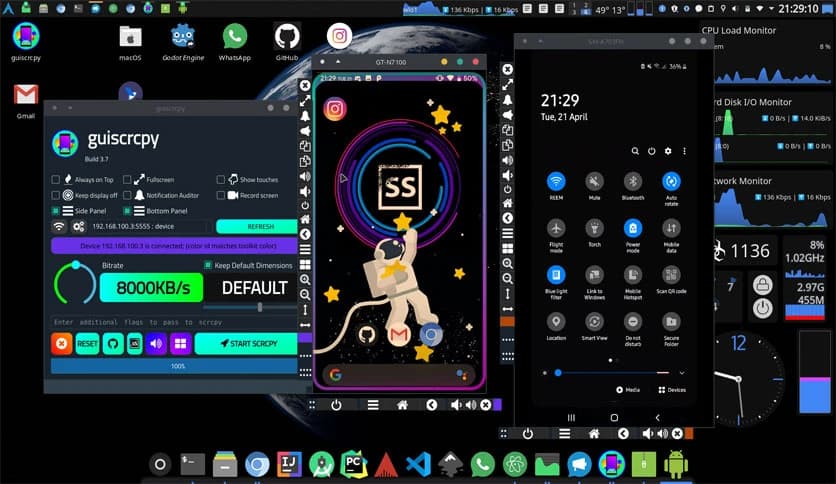Toggle Bluetooth in phone quick settings
The width and height of the screenshot is (836, 484).
[x=632, y=182]
